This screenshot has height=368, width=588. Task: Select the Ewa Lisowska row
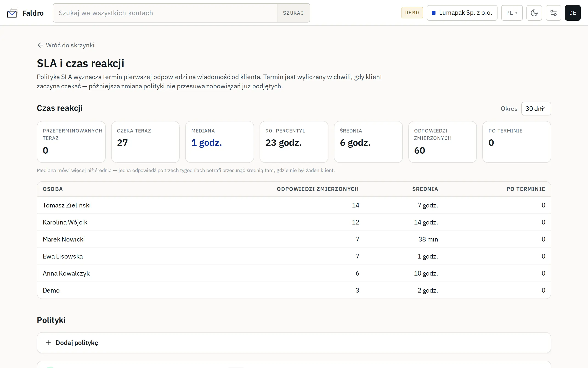click(x=294, y=256)
